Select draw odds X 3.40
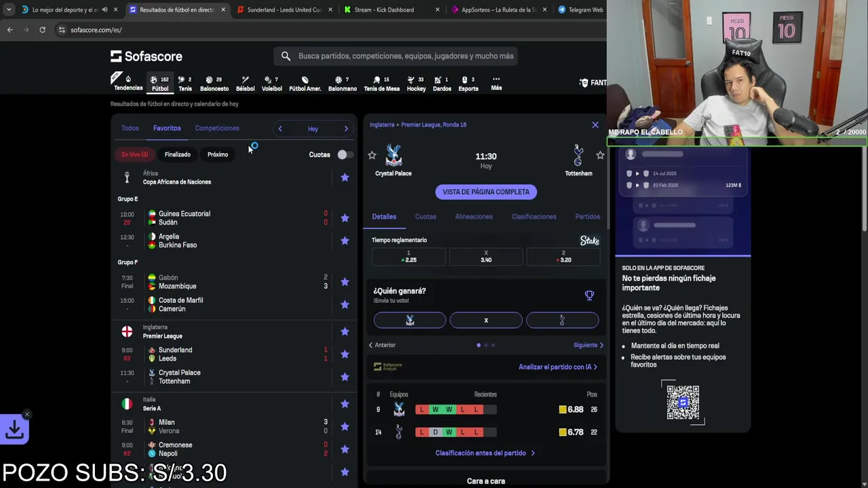Image resolution: width=868 pixels, height=488 pixels. (x=486, y=257)
